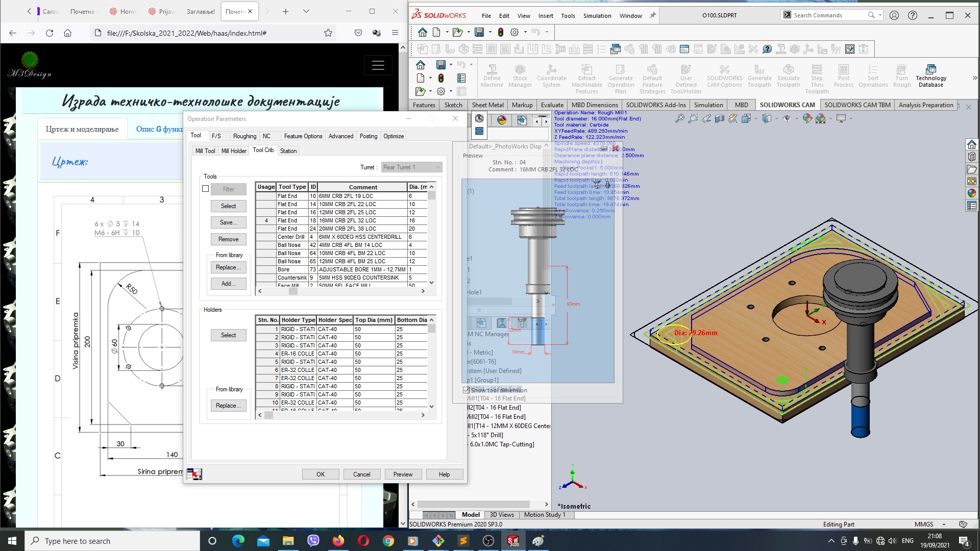980x551 pixels.
Task: Select the 16MM CRB 2FL 32 LOC tool row
Action: click(x=341, y=220)
